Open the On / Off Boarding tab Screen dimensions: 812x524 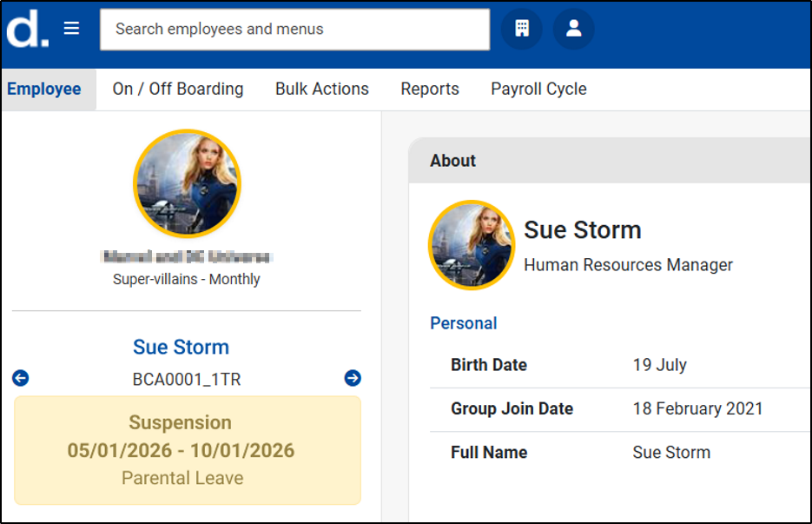point(178,89)
